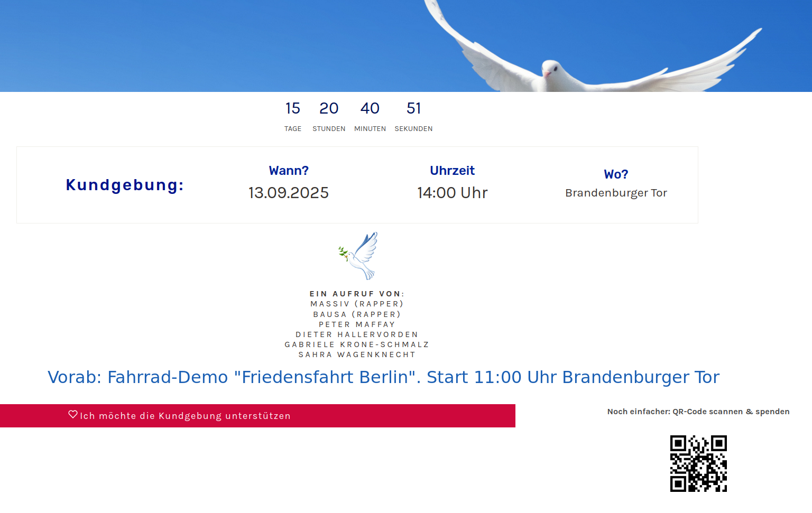Viewport: 812px width, 513px height.
Task: Click the donation QR code image
Action: point(698,463)
